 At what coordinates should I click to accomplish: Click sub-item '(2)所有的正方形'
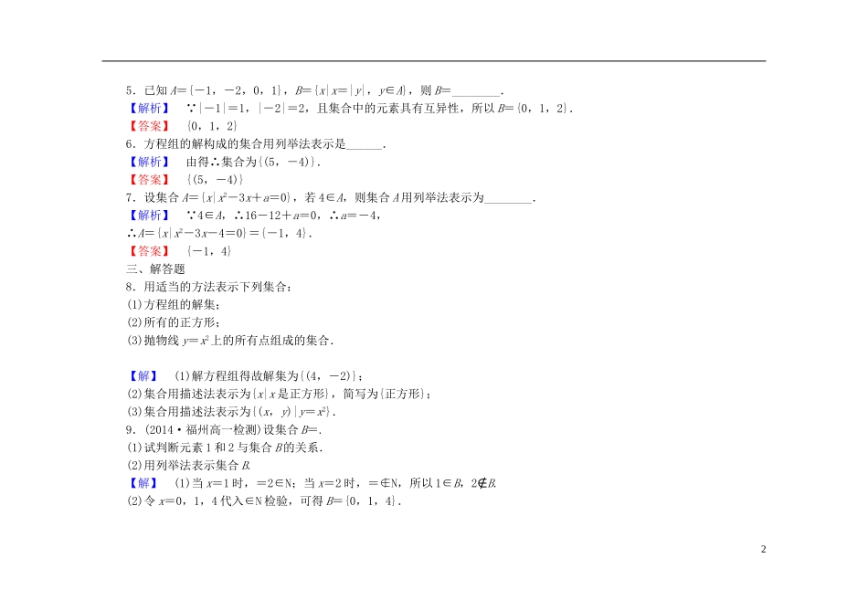click(174, 322)
